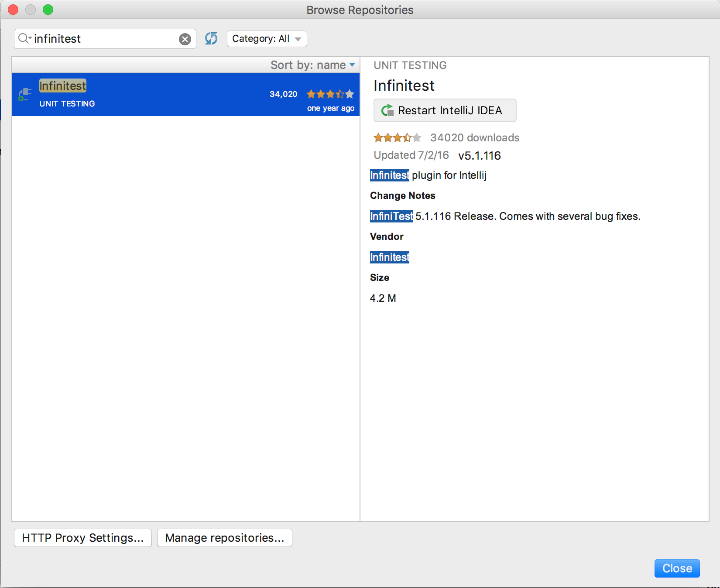
Task: Open HTTP Proxy Settings dialog
Action: pyautogui.click(x=83, y=538)
